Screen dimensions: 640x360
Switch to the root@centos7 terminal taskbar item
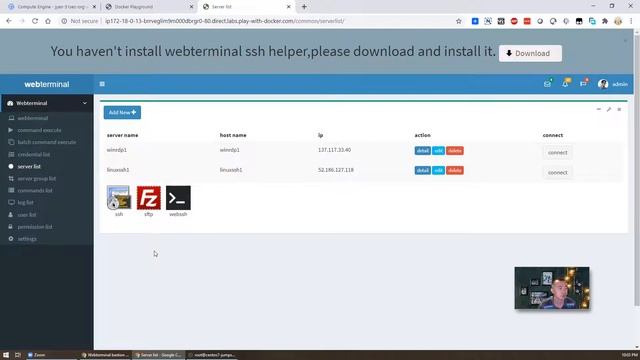211,355
